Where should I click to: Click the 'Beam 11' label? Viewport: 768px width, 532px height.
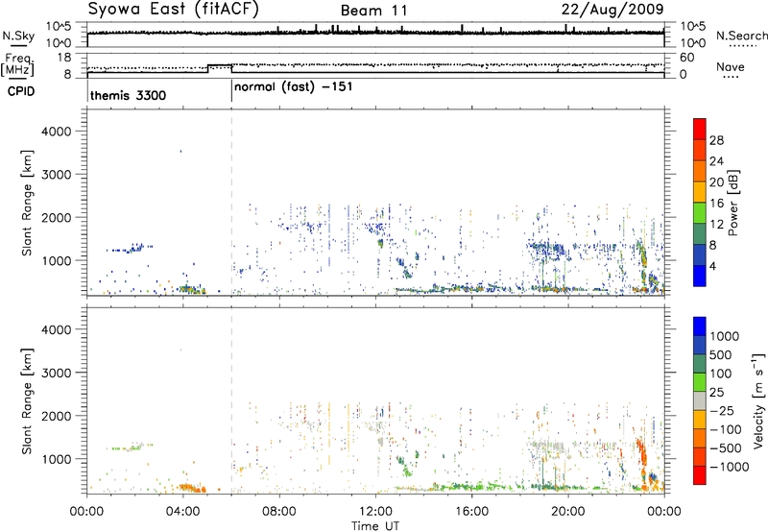[x=373, y=11]
